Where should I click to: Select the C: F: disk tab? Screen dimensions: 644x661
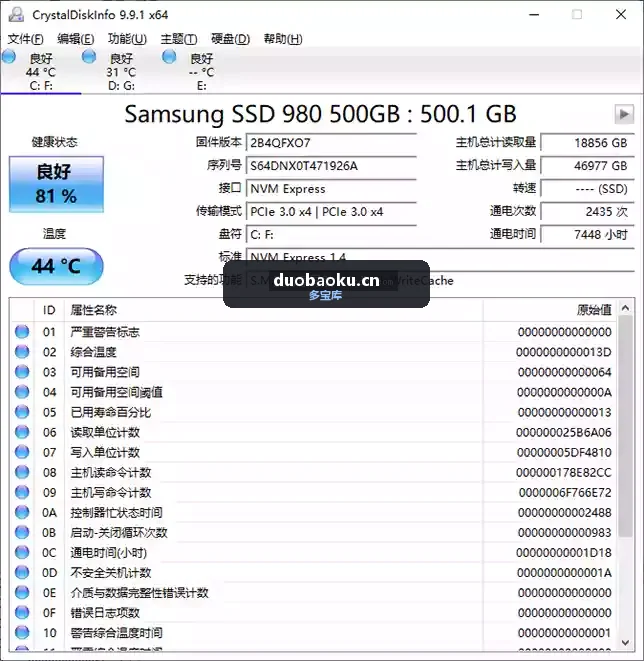[x=41, y=72]
